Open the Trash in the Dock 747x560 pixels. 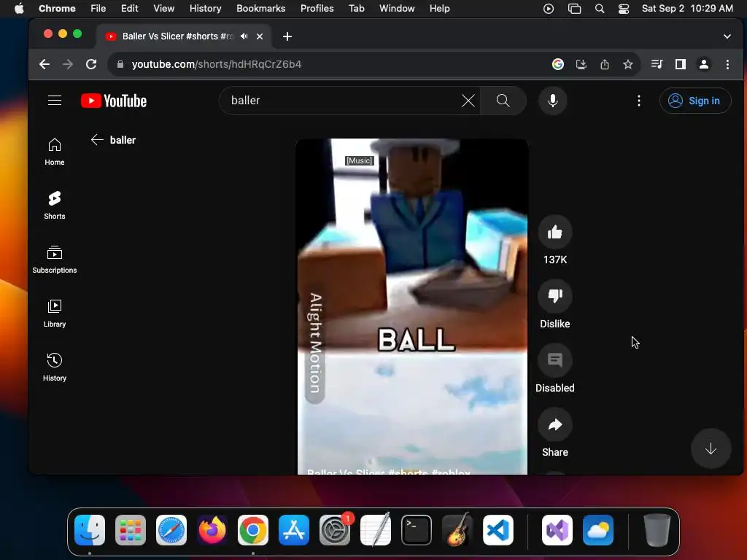657,529
